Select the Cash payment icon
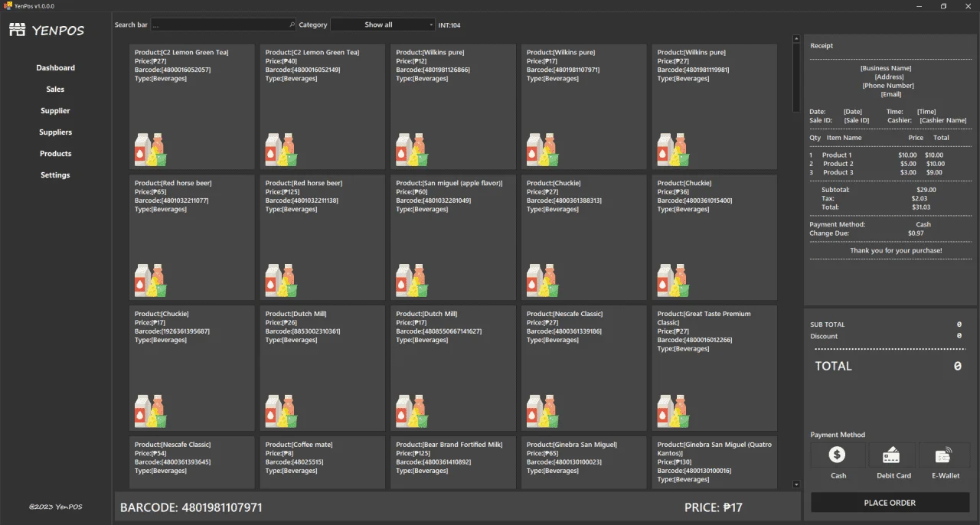 (838, 455)
